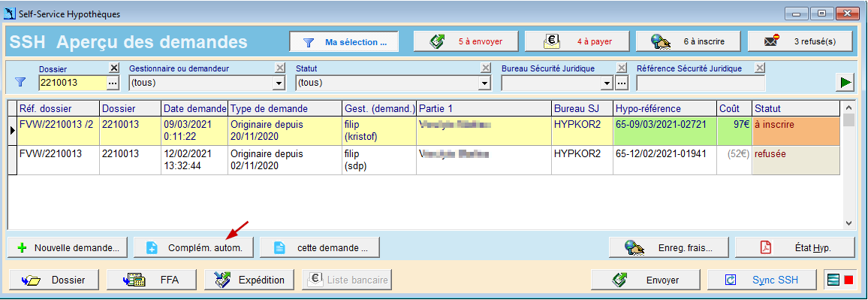Image resolution: width=868 pixels, height=300 pixels.
Task: Clear the Statut filter X
Action: point(486,68)
